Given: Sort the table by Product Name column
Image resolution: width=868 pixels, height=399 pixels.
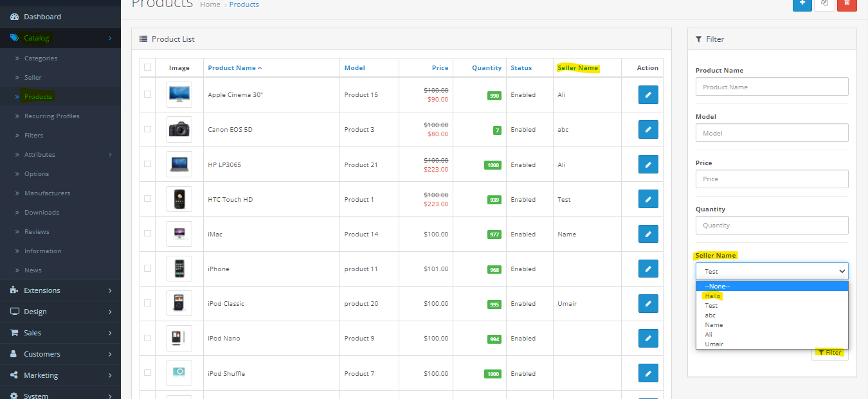Looking at the screenshot, I should tap(235, 68).
